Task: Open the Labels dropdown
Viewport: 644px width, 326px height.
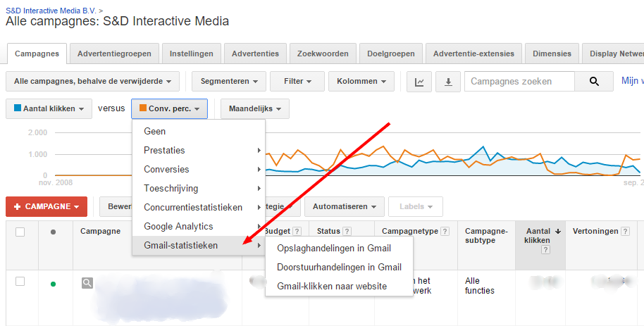Action: click(416, 206)
